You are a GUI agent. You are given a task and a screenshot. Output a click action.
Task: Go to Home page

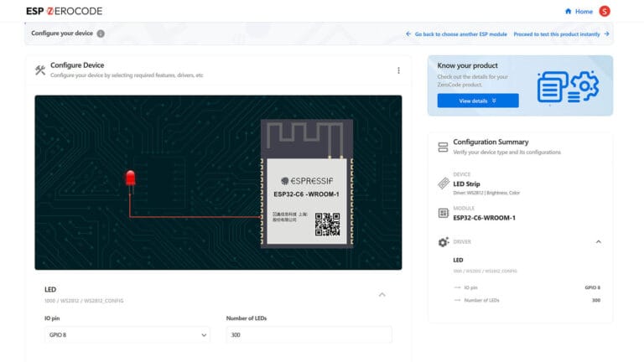[x=584, y=11]
